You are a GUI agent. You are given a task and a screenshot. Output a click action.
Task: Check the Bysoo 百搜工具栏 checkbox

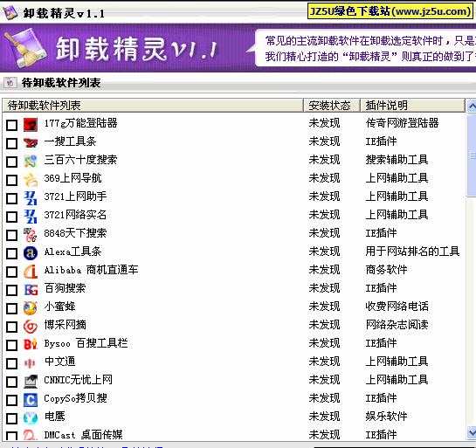pyautogui.click(x=12, y=345)
